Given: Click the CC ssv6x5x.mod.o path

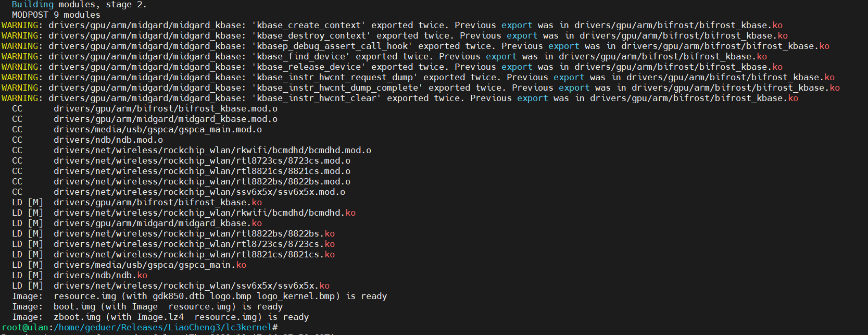Looking at the screenshot, I should coord(199,192).
